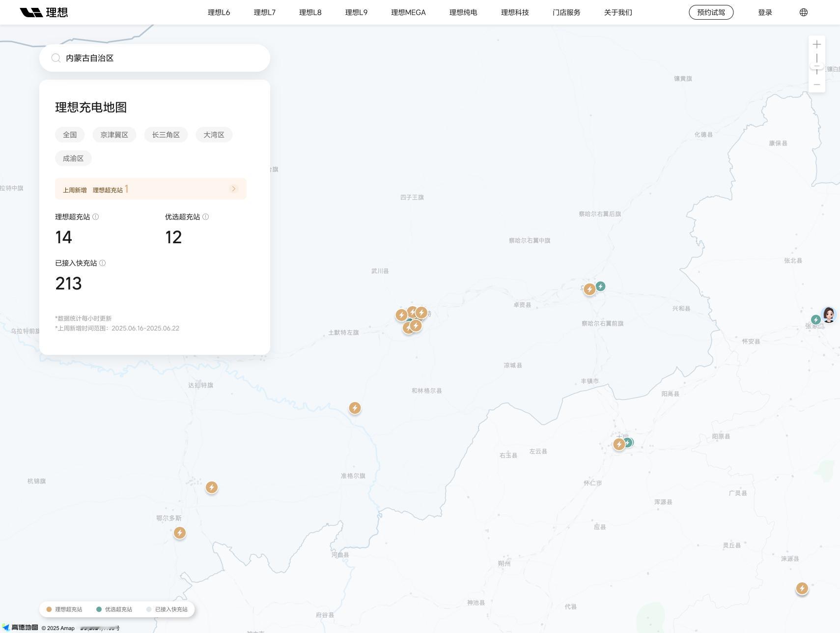The width and height of the screenshot is (840, 633).
Task: Click the 预约试驾 button
Action: tap(711, 12)
